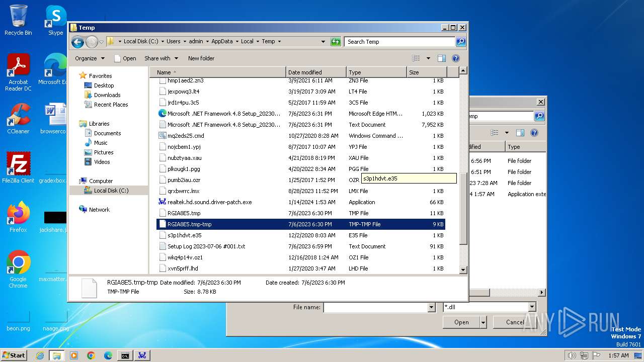Select Recent Places in navigation pane
Image resolution: width=644 pixels, height=362 pixels.
[x=111, y=105]
